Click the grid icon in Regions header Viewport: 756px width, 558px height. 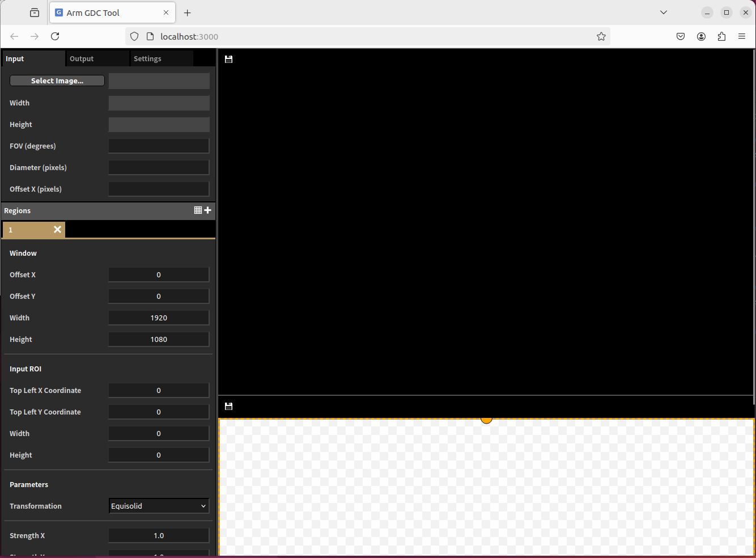(x=198, y=210)
